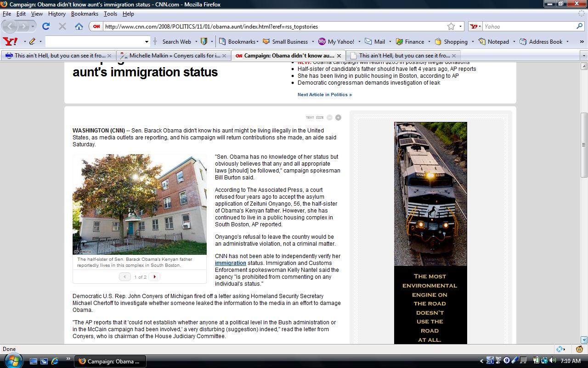Follow Next Article in Politics link
The width and height of the screenshot is (588, 368).
[324, 95]
